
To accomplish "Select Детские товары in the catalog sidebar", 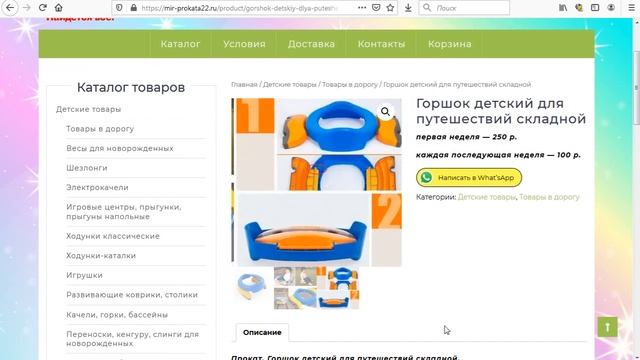I will coord(89,109).
